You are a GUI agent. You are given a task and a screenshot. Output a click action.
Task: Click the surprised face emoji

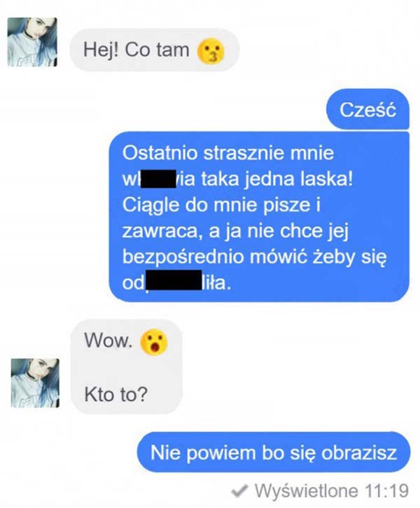[154, 342]
